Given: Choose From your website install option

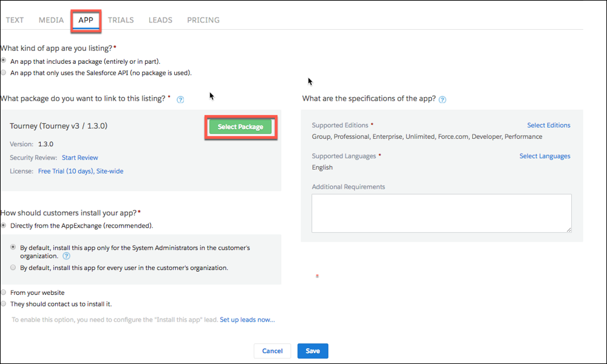Looking at the screenshot, I should [4, 292].
